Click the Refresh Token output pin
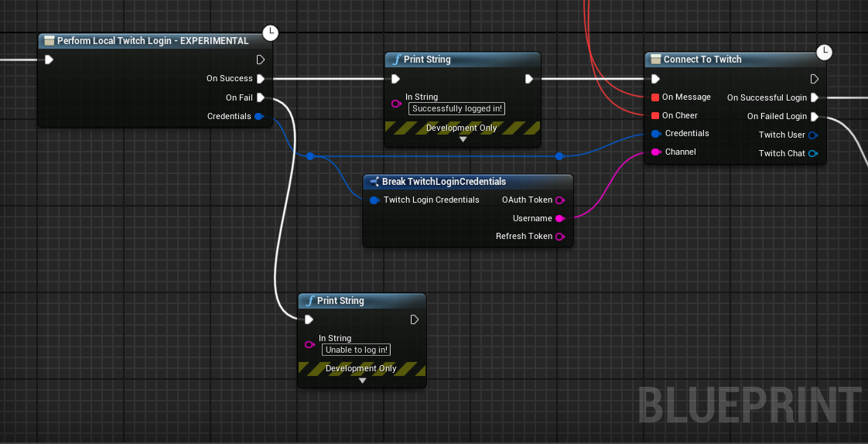The width and height of the screenshot is (868, 444). (x=560, y=237)
